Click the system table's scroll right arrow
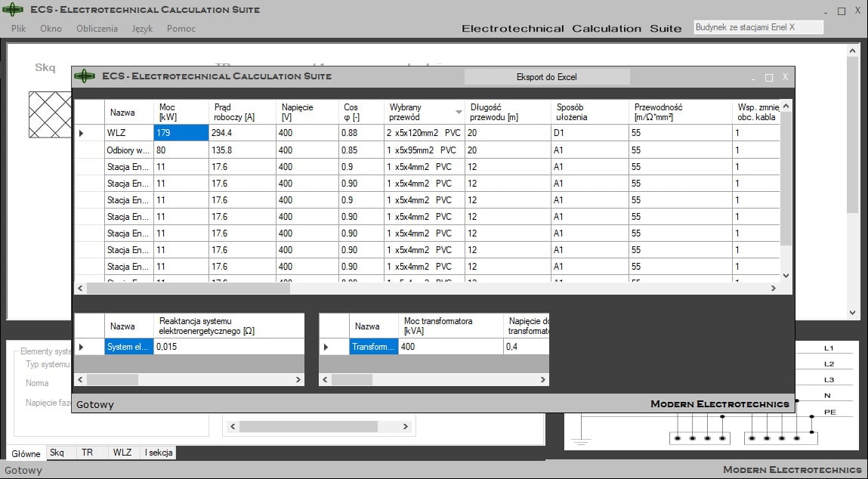Screen dimensions: 868x479 298,380
